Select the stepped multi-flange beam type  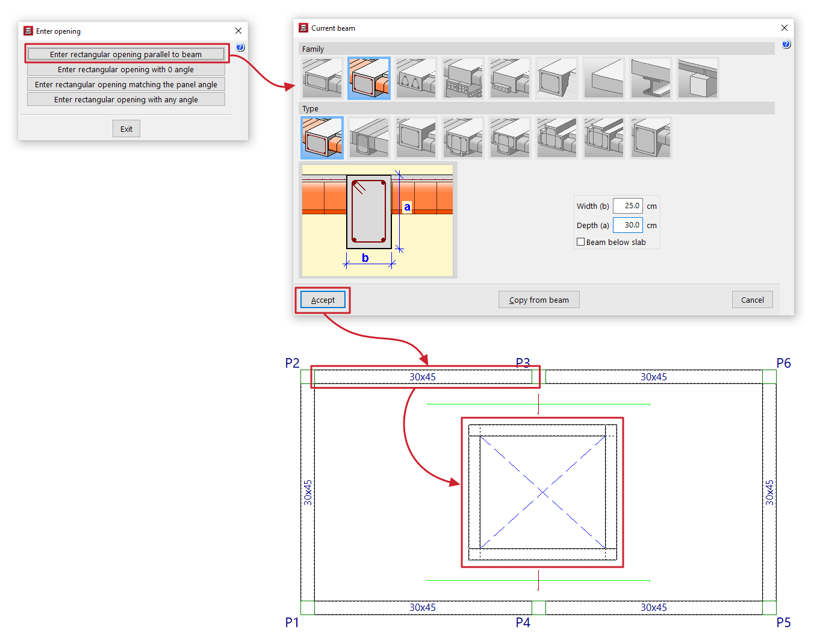[604, 138]
